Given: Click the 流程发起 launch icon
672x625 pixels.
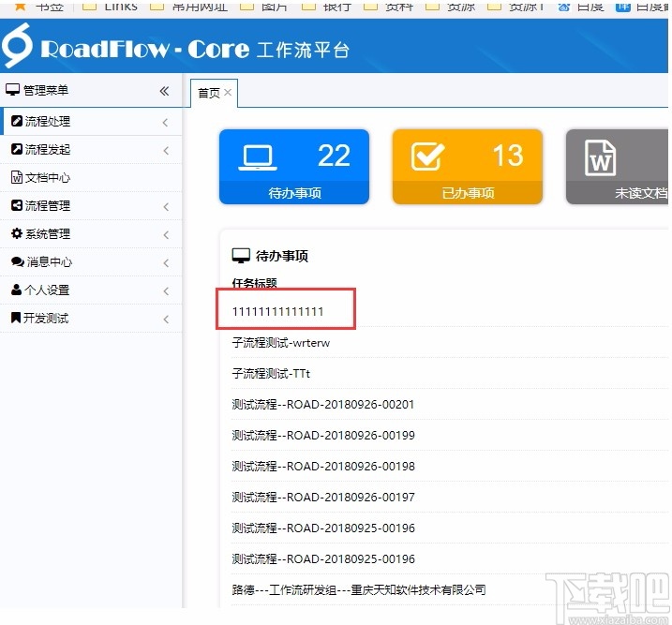Looking at the screenshot, I should [x=17, y=149].
